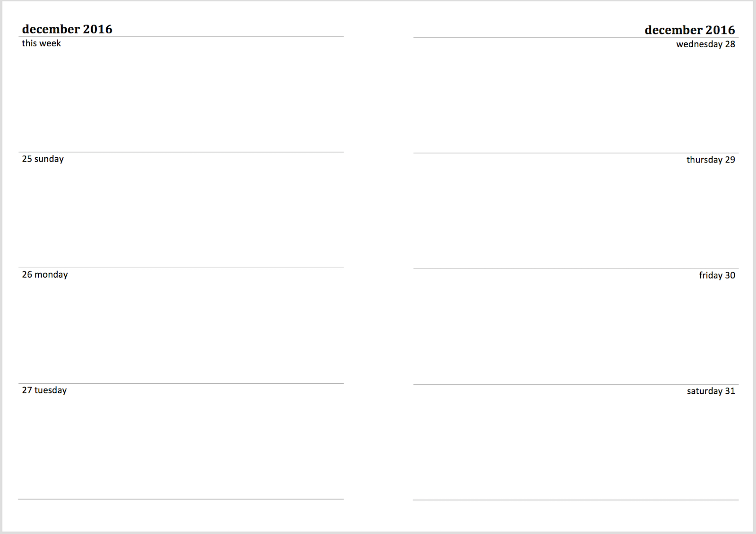
Task: Click the "saturday 31" day label
Action: pos(711,391)
